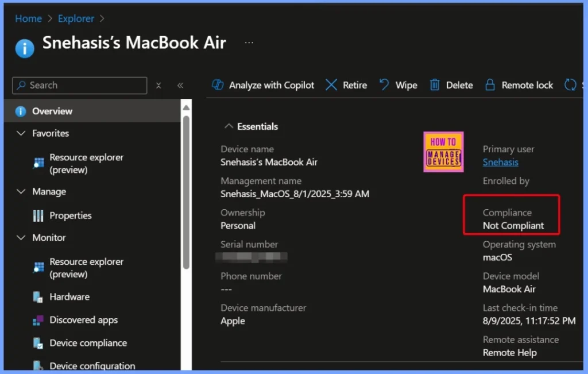Click the Ownership value Personal
The image size is (588, 374).
pyautogui.click(x=238, y=225)
